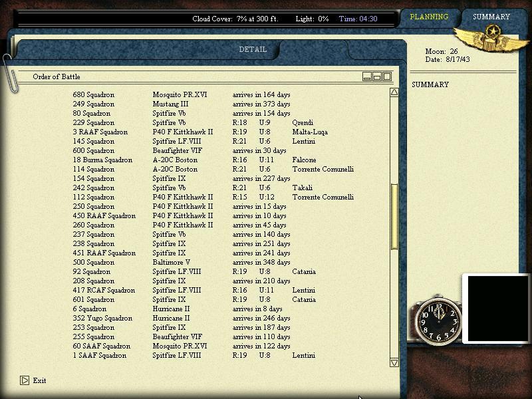Click the yellow scrollbar thumb
The width and height of the screenshot is (532, 399).
[394, 217]
